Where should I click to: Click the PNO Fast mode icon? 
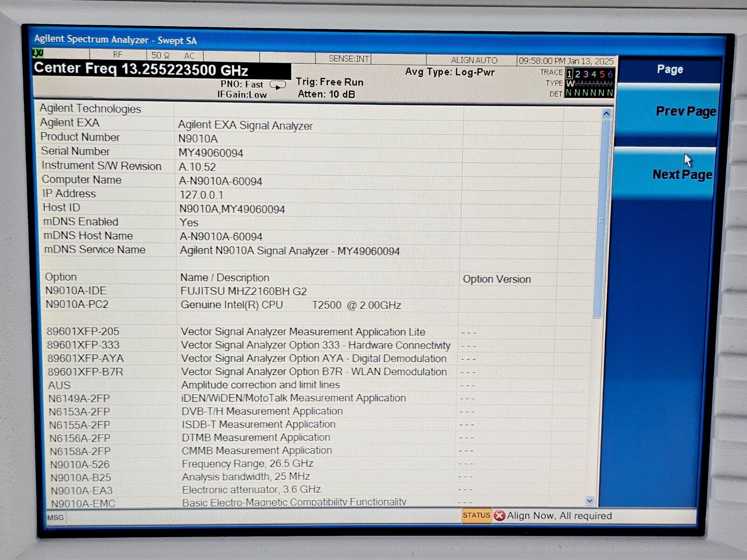coord(277,85)
